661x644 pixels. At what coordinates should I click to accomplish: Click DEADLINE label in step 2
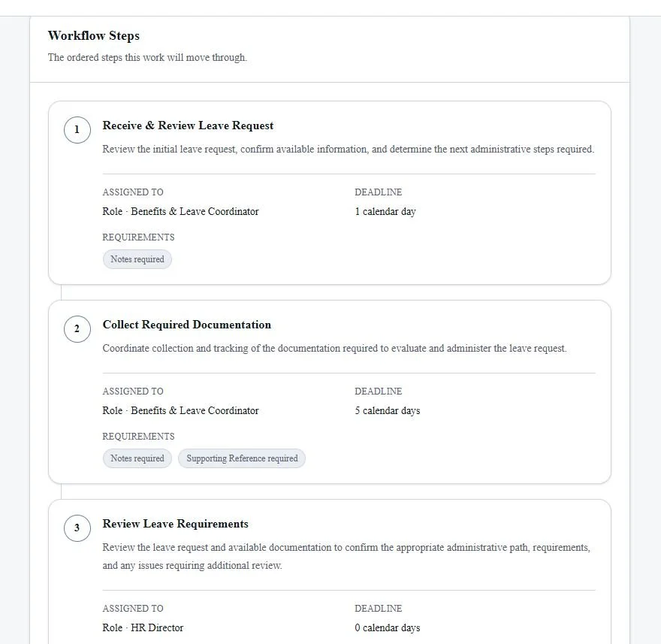click(378, 392)
